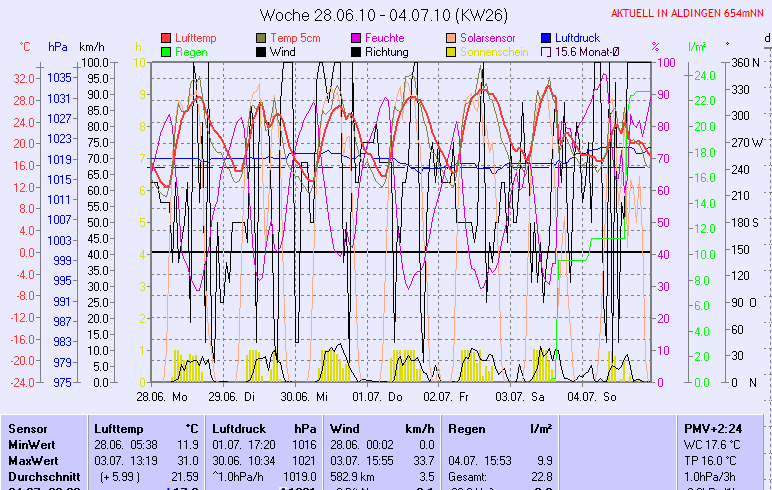This screenshot has height=490, width=772.
Task: Click the yellow Sonnenschein legend square
Action: pyautogui.click(x=452, y=52)
